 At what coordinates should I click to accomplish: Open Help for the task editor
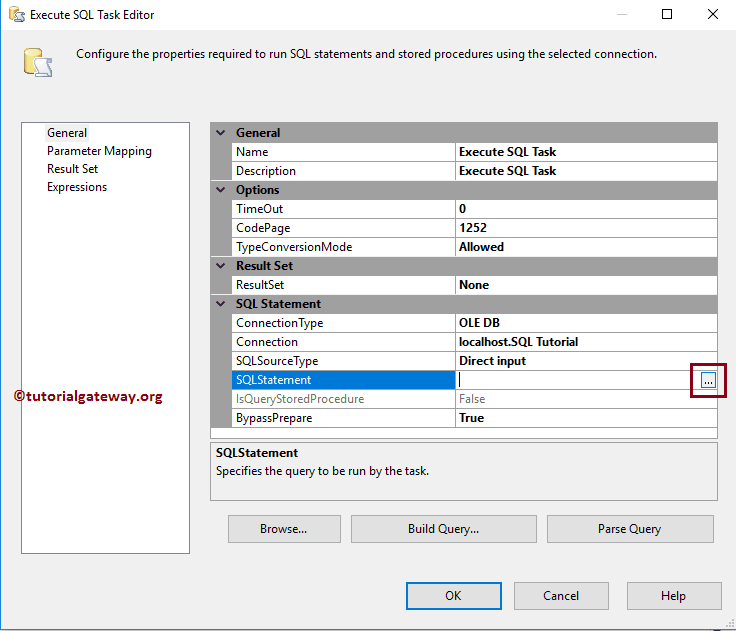[x=674, y=596]
